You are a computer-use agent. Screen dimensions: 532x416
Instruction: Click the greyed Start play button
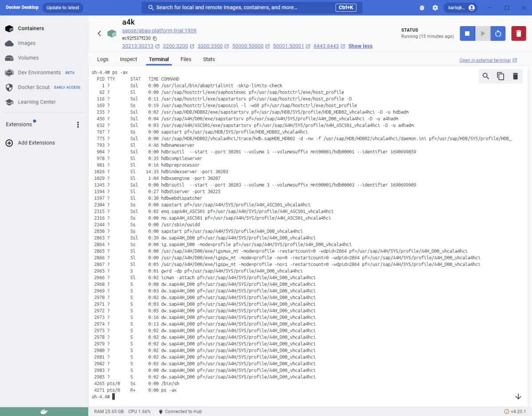483,33
